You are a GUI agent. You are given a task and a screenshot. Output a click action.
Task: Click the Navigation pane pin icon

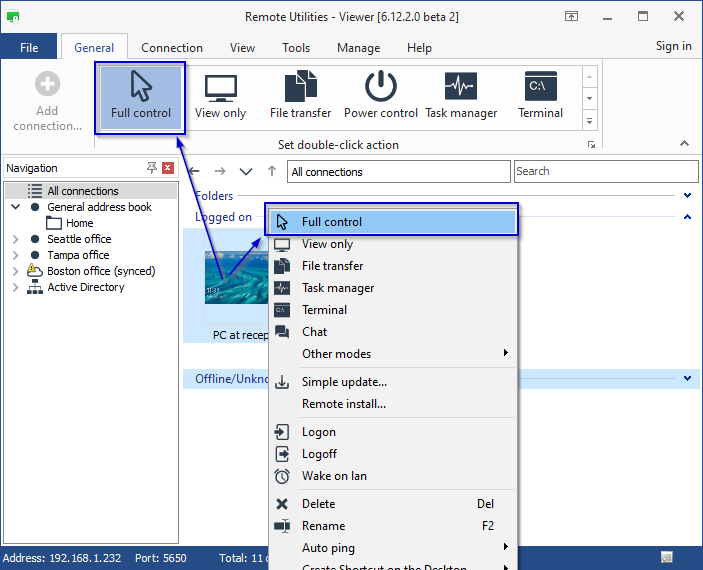pyautogui.click(x=152, y=168)
